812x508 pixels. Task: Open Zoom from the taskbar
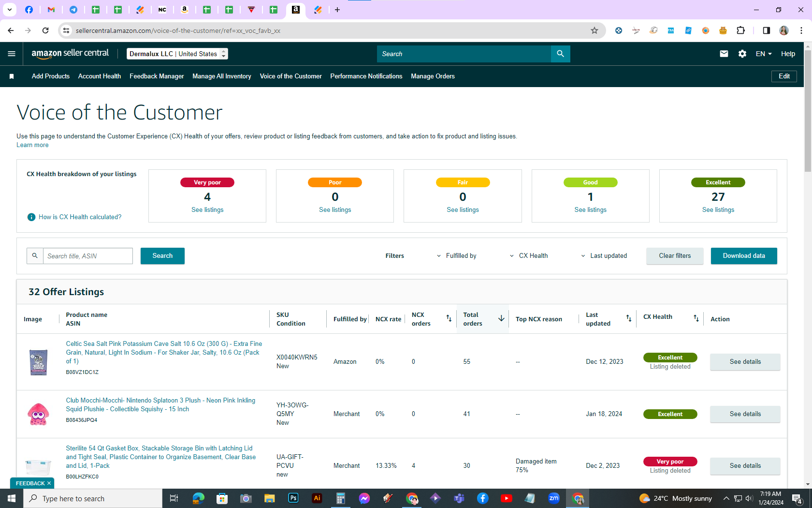pos(554,498)
